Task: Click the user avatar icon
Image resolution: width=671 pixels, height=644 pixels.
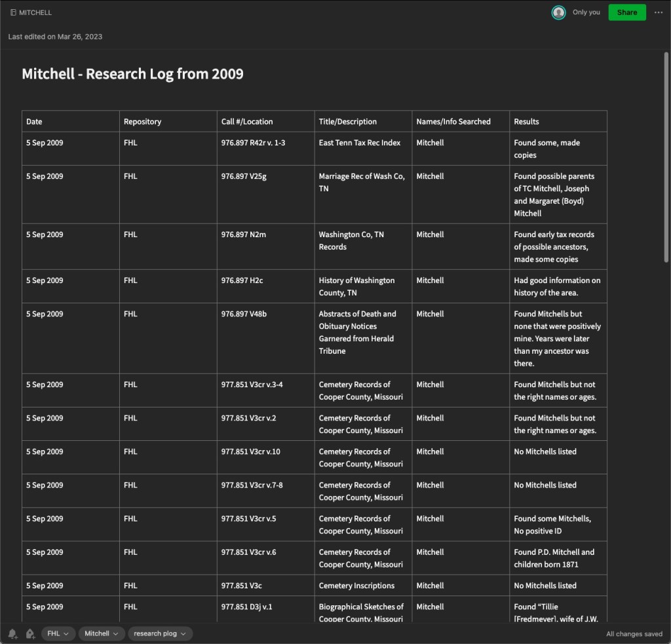Action: [558, 12]
